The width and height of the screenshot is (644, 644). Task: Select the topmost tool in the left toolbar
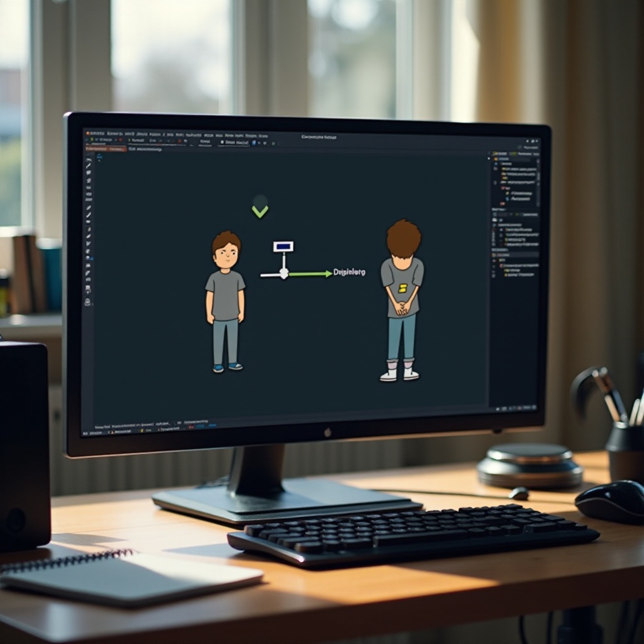(x=89, y=161)
